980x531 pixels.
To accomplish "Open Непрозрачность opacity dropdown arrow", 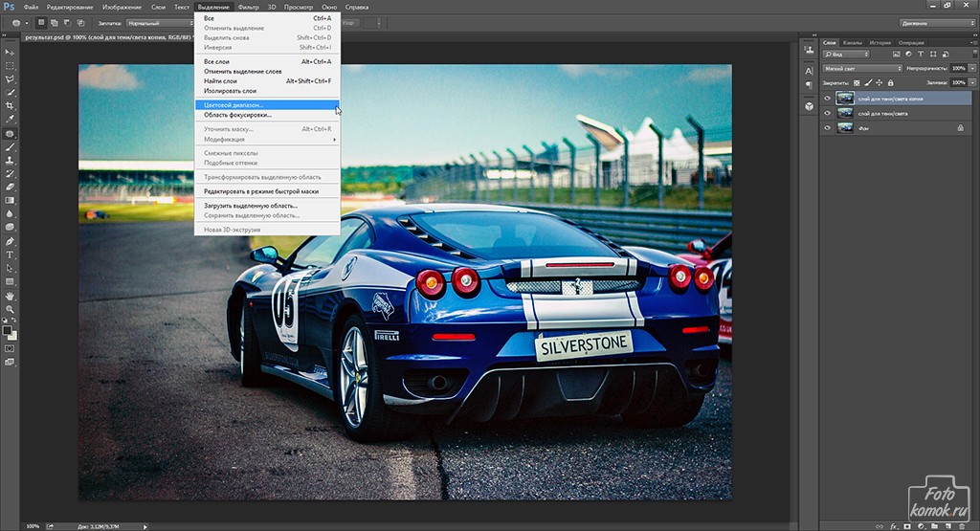I will (972, 68).
